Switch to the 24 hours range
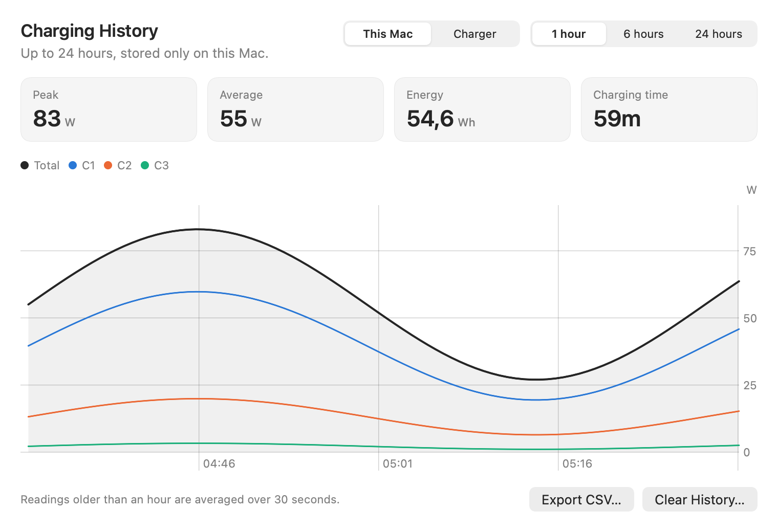778x532 pixels. click(718, 34)
